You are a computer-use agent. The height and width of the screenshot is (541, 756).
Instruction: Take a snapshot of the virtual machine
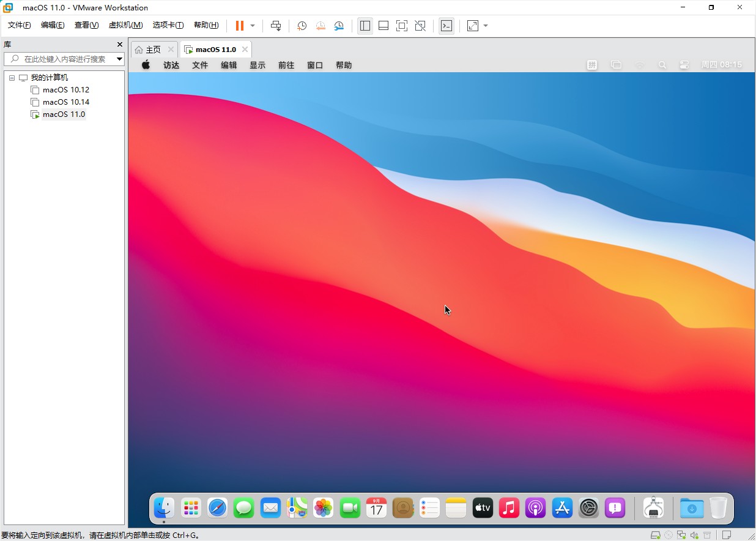301,26
